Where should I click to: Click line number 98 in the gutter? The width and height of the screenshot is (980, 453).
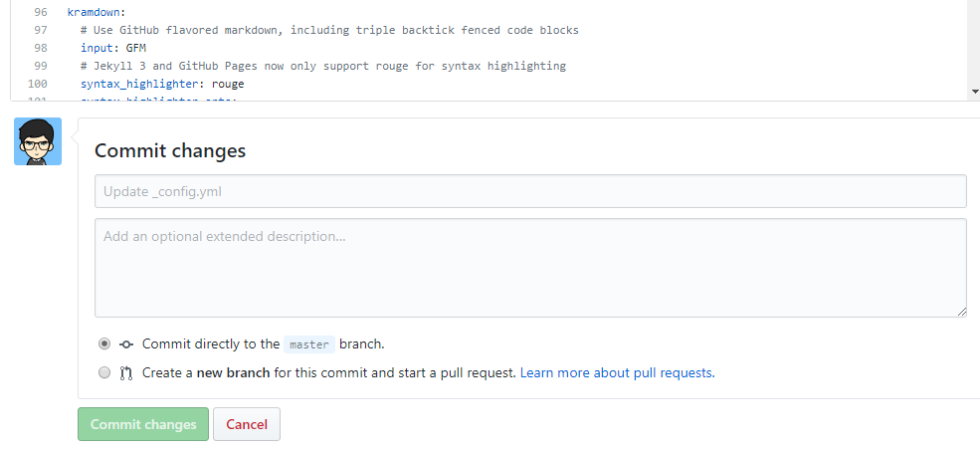pos(40,48)
